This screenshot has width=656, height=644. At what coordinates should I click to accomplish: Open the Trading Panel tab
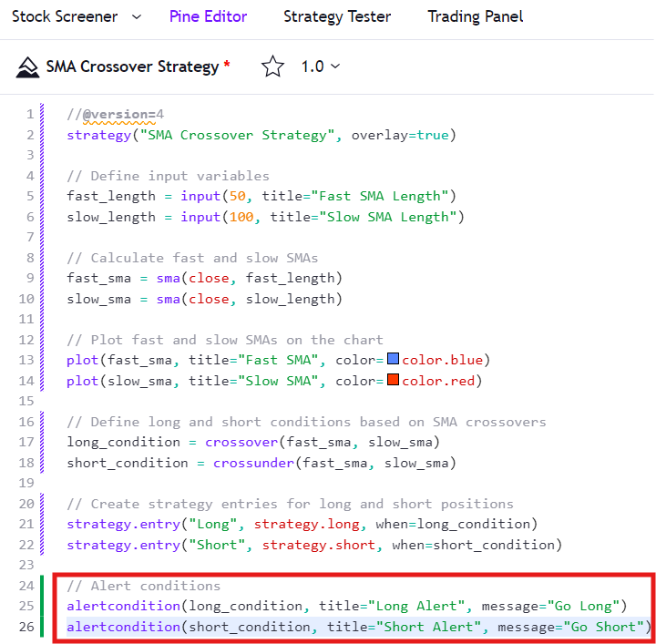click(x=475, y=16)
